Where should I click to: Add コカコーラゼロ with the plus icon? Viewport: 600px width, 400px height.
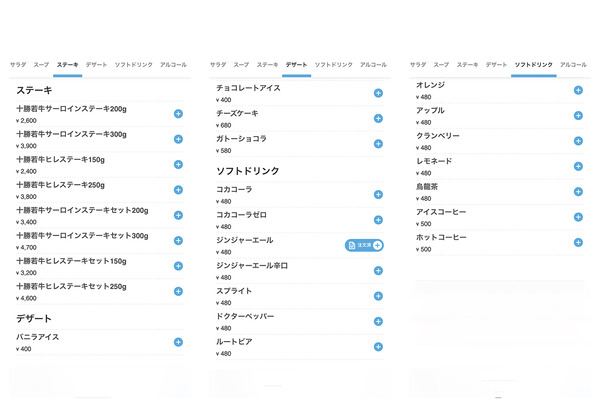point(378,220)
